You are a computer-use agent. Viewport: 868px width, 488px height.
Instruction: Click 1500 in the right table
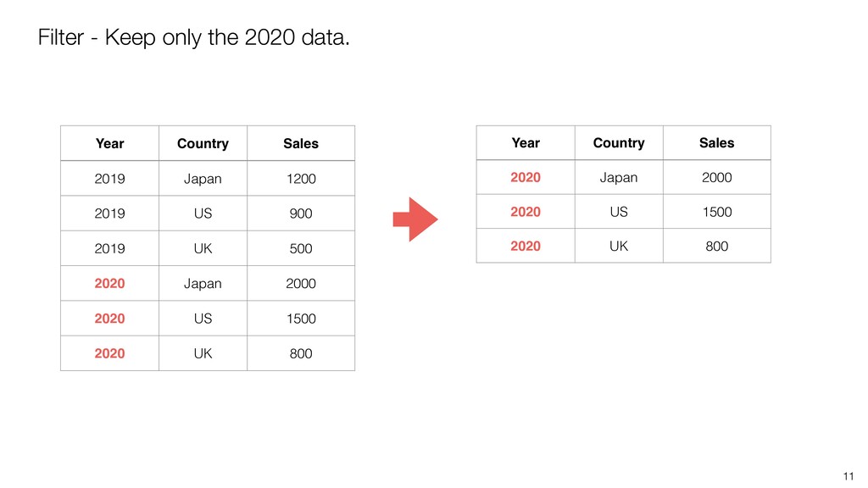[x=717, y=212]
